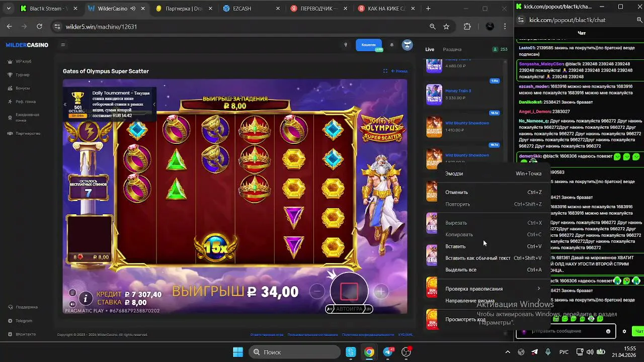The image size is (644, 362).
Task: Open the user avatar in casino header
Action: click(407, 45)
